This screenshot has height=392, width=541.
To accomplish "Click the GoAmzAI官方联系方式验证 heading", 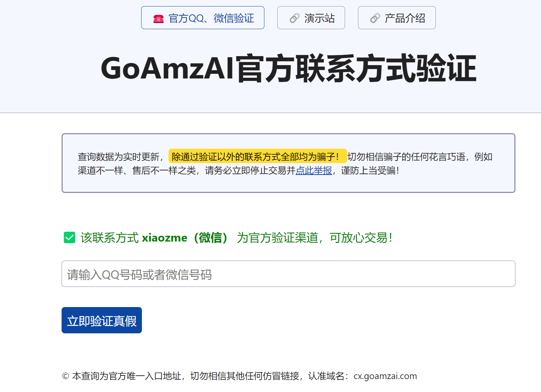I will (289, 68).
